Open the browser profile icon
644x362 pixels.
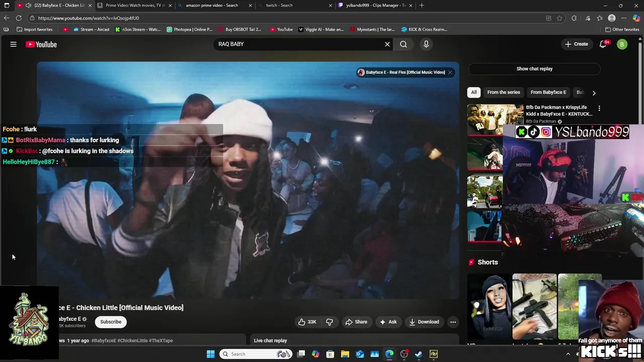pos(612,18)
